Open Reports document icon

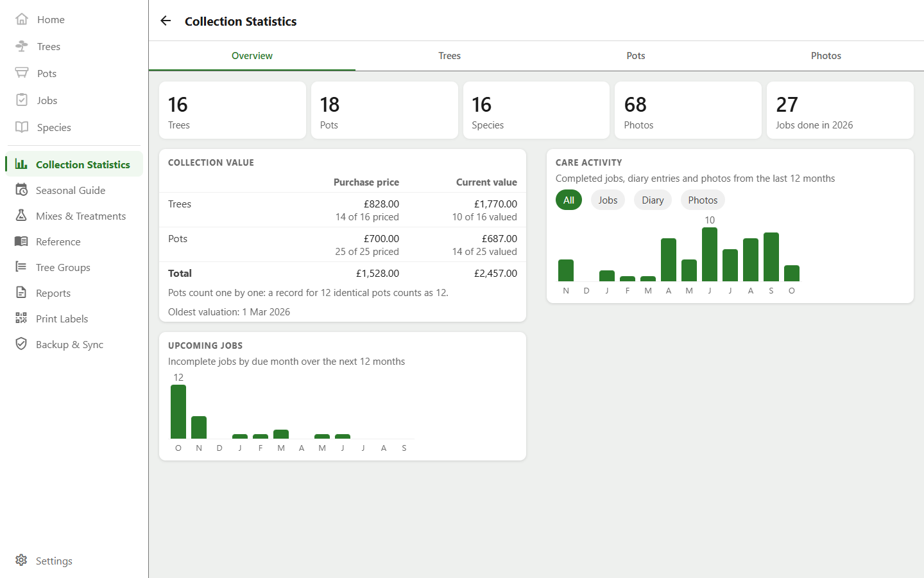point(21,293)
